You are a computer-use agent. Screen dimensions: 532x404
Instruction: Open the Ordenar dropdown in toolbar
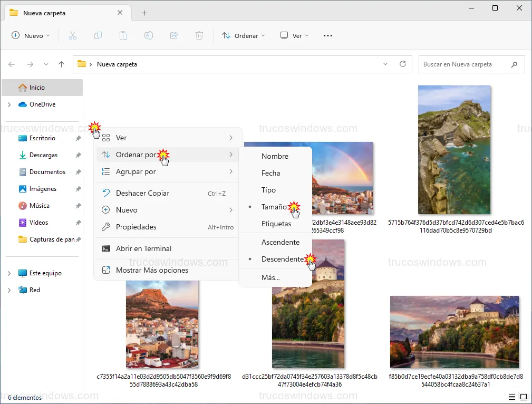[x=244, y=35]
